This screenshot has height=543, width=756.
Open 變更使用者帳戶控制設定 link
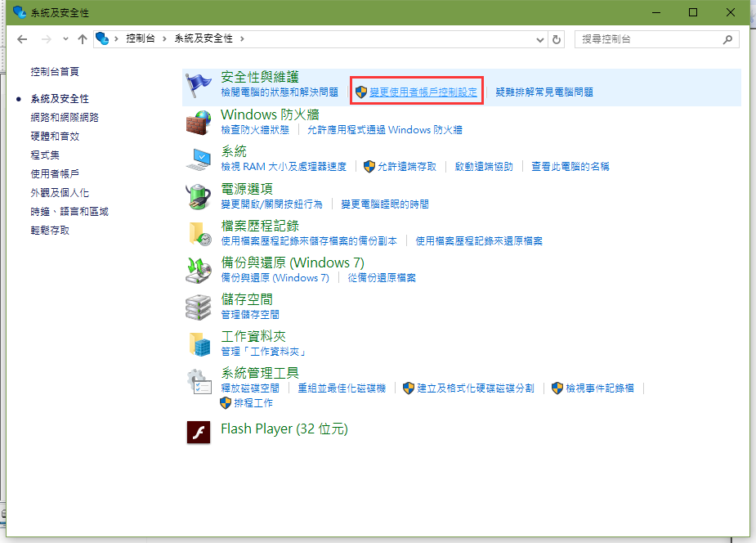(x=423, y=92)
